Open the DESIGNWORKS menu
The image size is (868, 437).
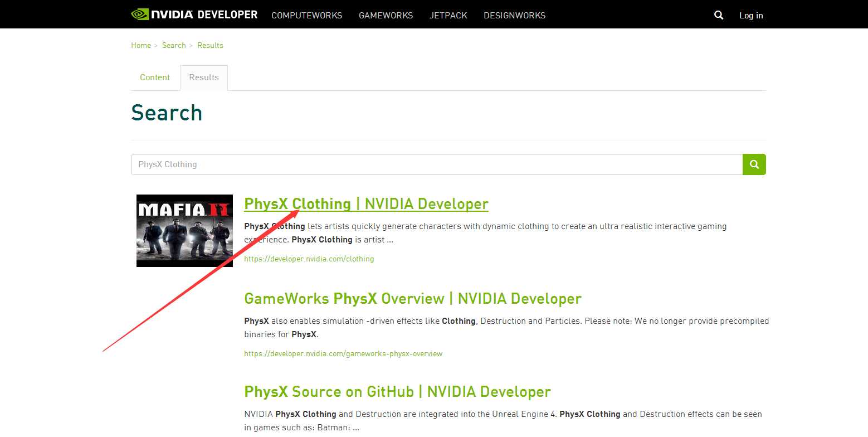(515, 16)
